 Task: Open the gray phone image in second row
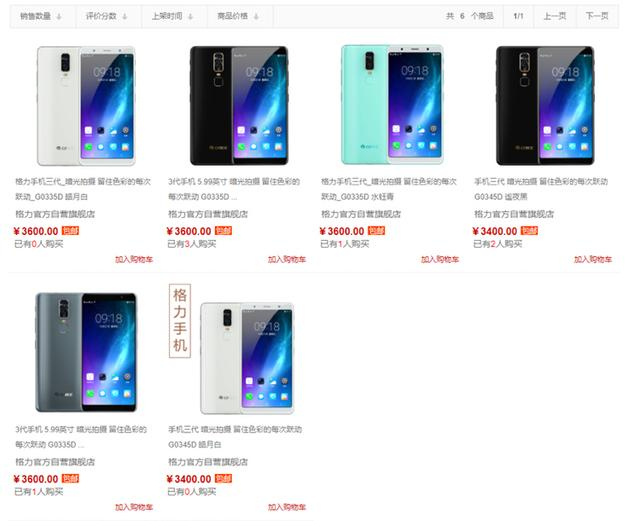[86, 352]
